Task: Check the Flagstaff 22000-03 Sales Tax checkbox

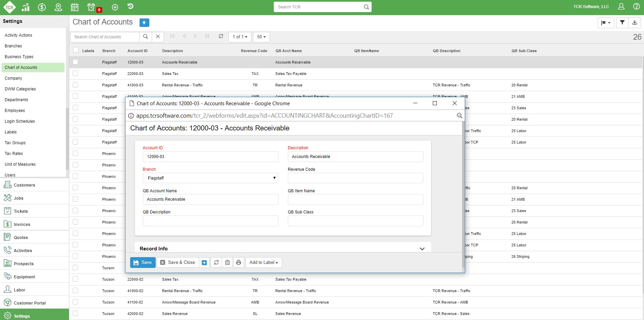Action: [x=75, y=73]
